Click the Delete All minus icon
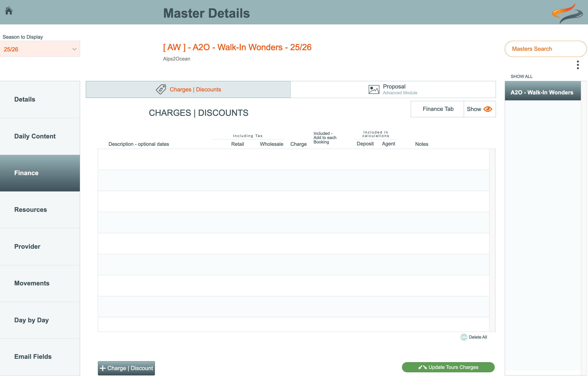This screenshot has height=382, width=588. click(x=464, y=337)
